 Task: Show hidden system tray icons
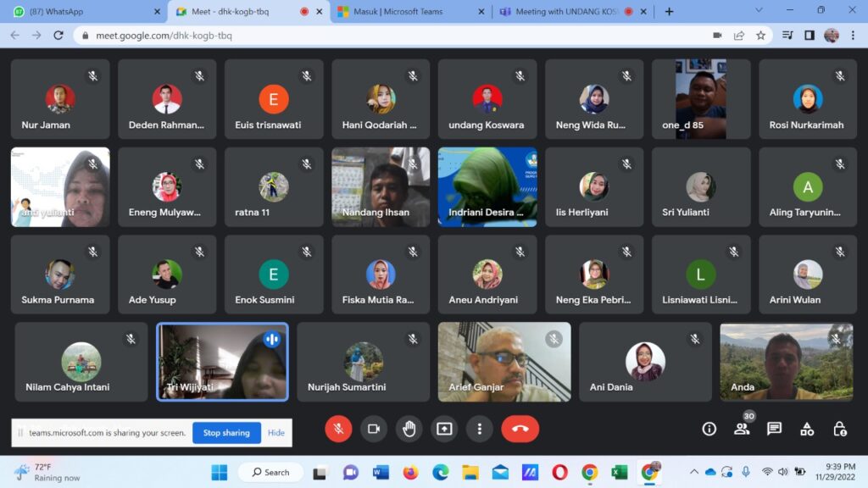point(694,472)
